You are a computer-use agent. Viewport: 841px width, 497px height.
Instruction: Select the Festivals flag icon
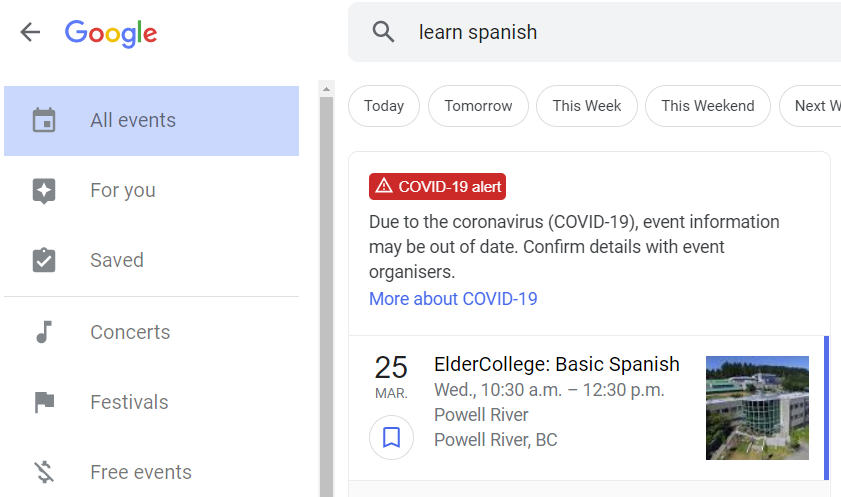tap(45, 402)
